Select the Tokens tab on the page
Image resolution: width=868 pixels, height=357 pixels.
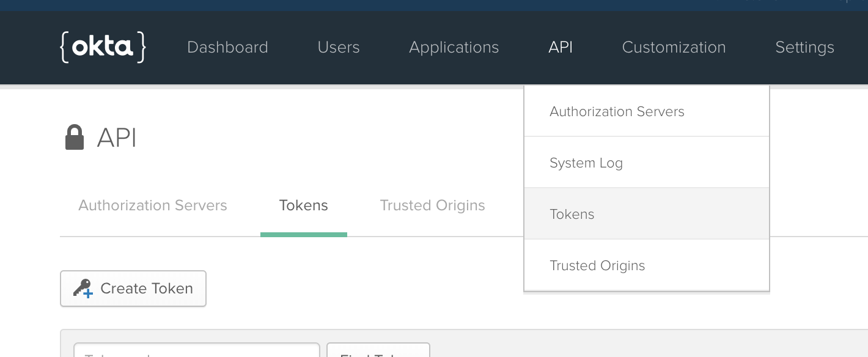point(303,205)
